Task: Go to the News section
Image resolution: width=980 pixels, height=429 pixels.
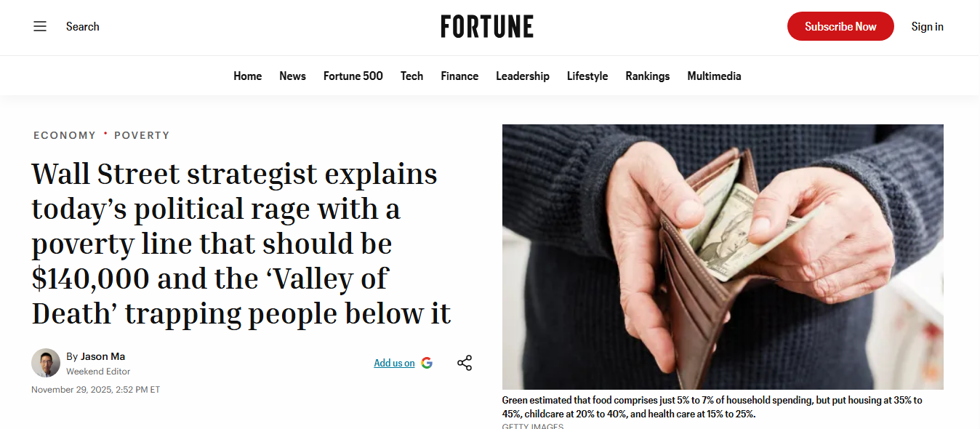Action: (292, 76)
